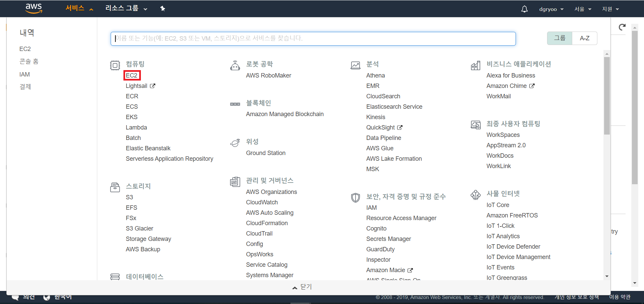Open 결제 billing from history list
This screenshot has width=644, height=304.
tap(25, 87)
